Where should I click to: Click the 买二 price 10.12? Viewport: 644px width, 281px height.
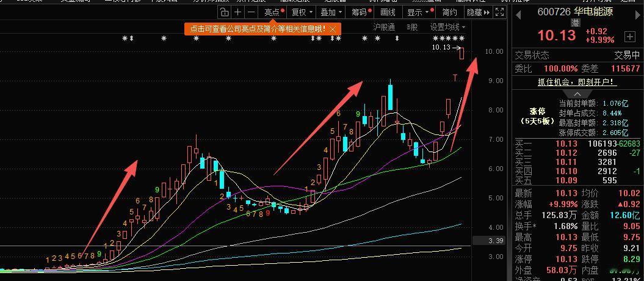coord(566,153)
